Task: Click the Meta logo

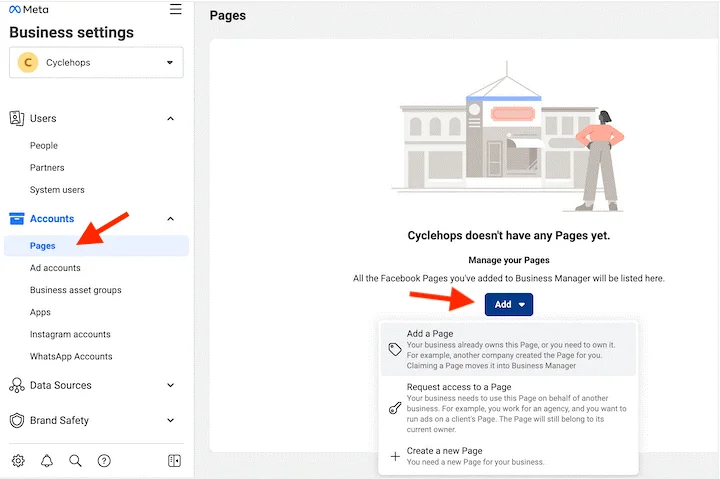Action: click(x=28, y=10)
